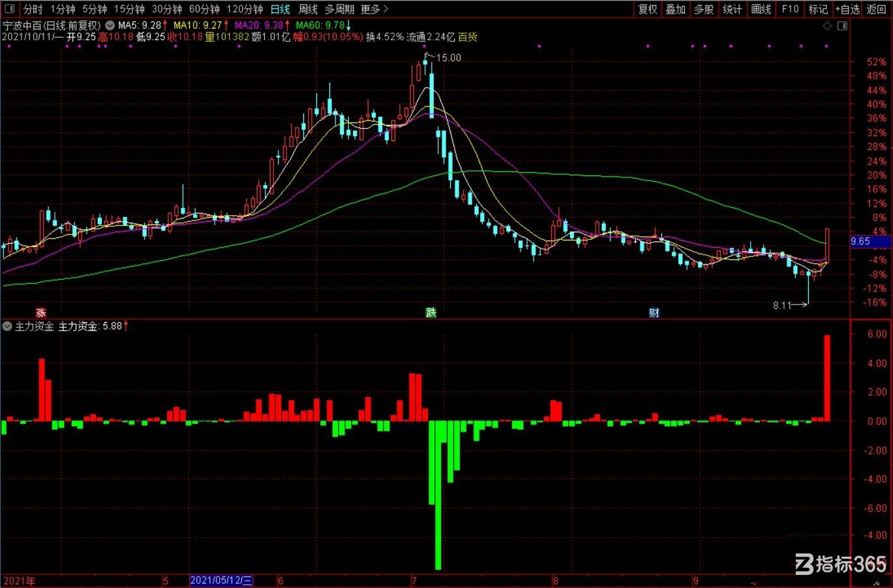The height and width of the screenshot is (588, 893).
Task: Click the 涨 event marker on timeline
Action: click(40, 313)
